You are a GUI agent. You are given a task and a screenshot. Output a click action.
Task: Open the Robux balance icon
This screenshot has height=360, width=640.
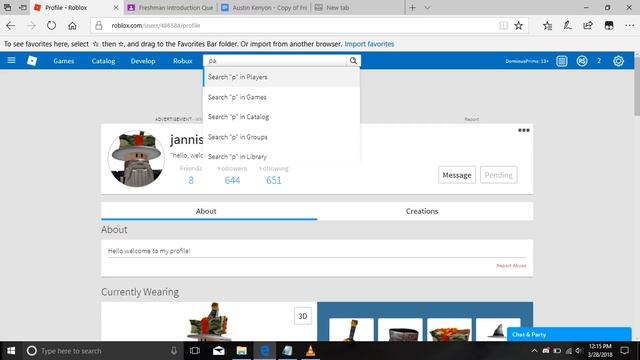(x=582, y=61)
